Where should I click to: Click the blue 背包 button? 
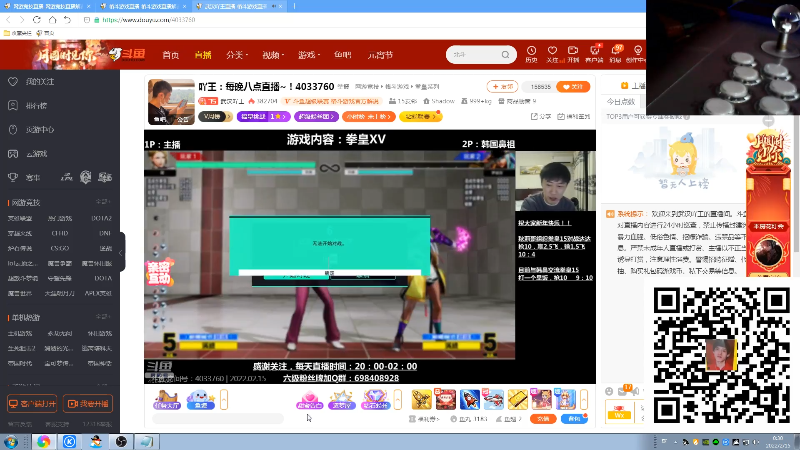(574, 419)
